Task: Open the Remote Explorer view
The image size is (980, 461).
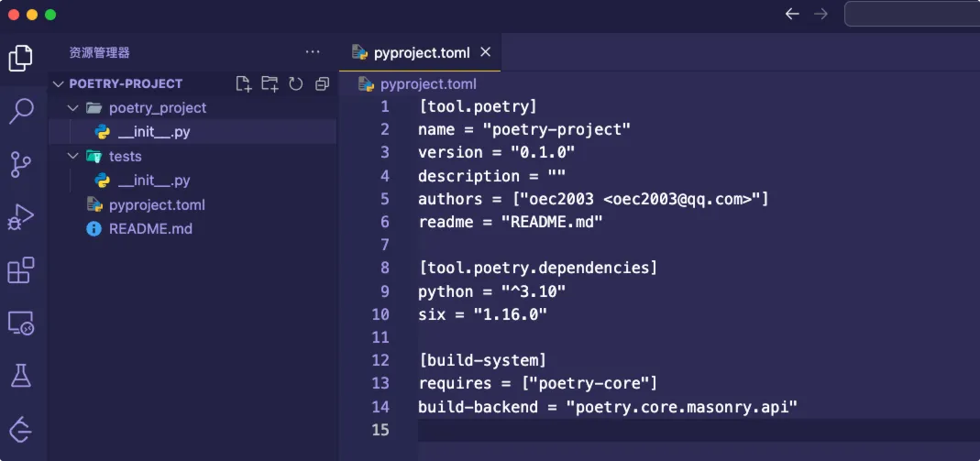Action: pyautogui.click(x=21, y=323)
